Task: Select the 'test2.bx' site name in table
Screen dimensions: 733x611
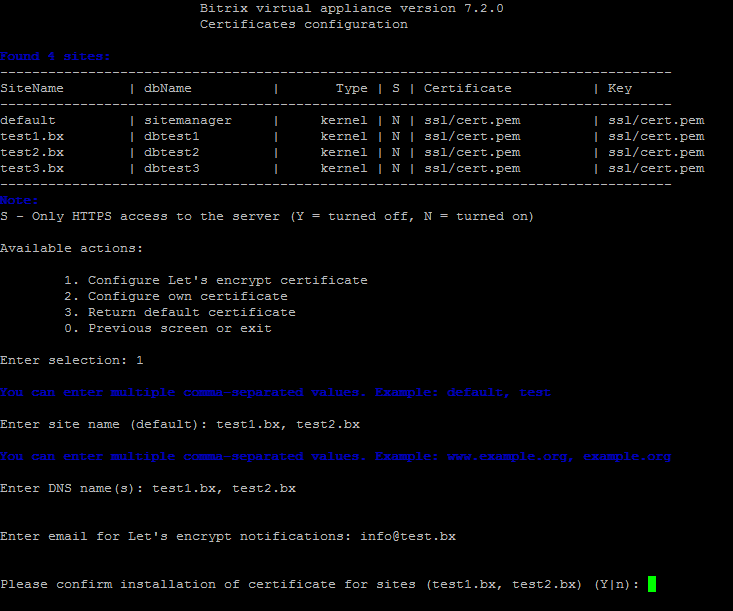Action: coord(32,152)
